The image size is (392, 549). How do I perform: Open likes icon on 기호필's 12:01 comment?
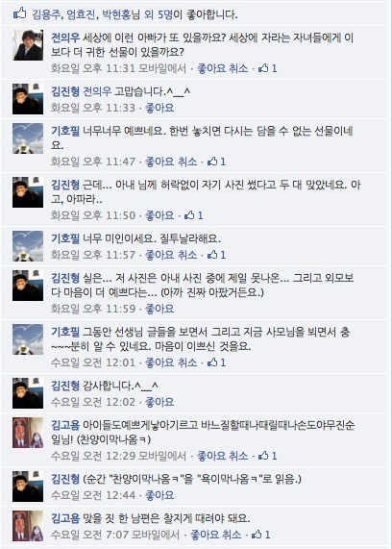point(216,362)
